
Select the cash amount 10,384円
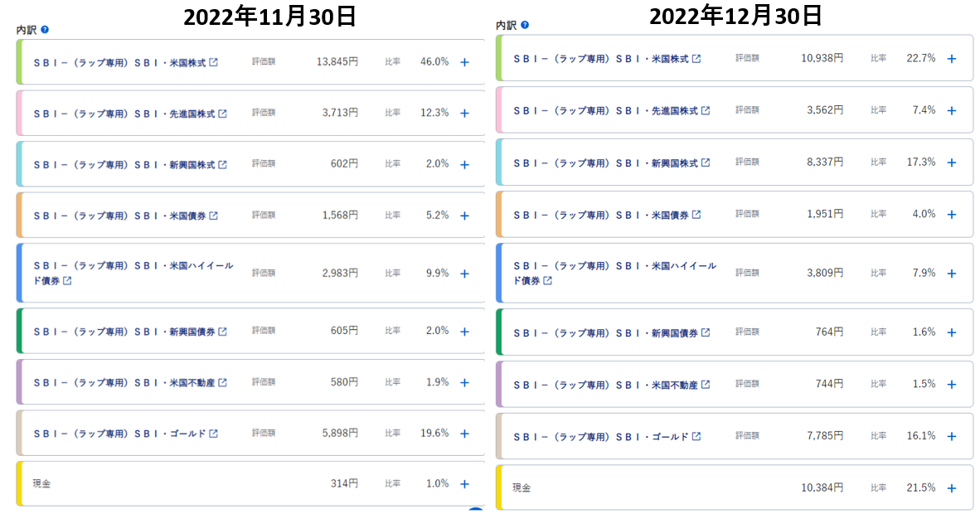coord(822,487)
